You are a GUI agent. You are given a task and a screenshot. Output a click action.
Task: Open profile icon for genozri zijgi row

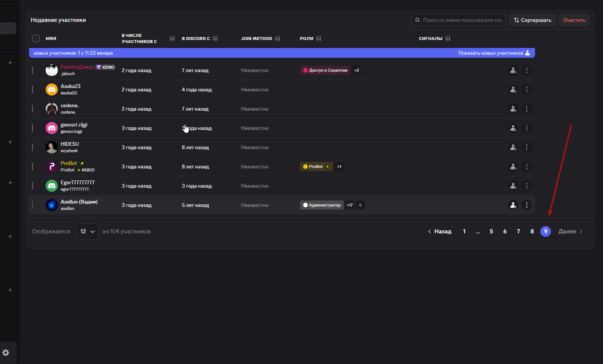513,128
